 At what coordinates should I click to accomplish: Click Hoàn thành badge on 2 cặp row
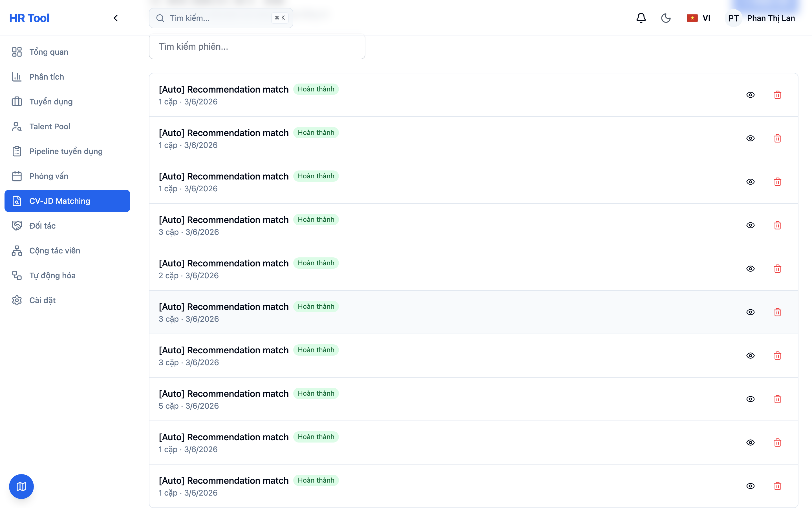[x=316, y=263]
